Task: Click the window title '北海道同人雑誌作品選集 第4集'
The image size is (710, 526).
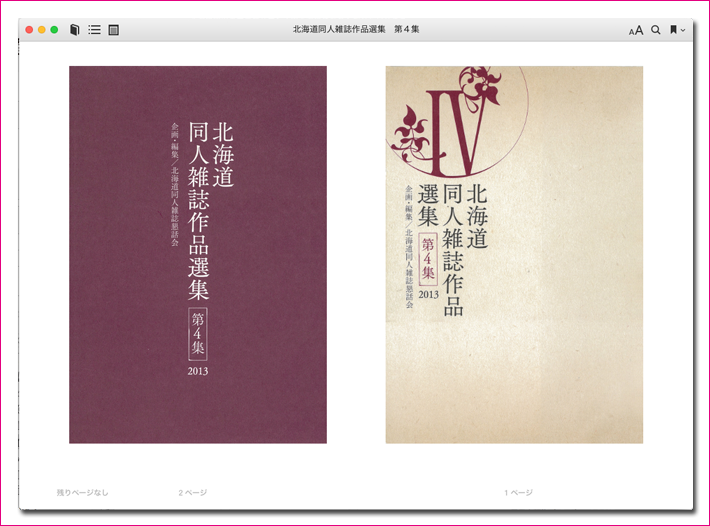Action: pos(356,29)
